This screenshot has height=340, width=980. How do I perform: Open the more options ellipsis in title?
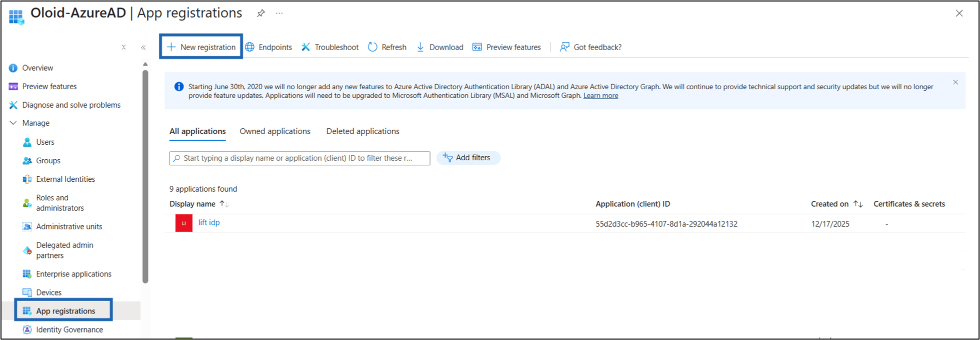(279, 14)
